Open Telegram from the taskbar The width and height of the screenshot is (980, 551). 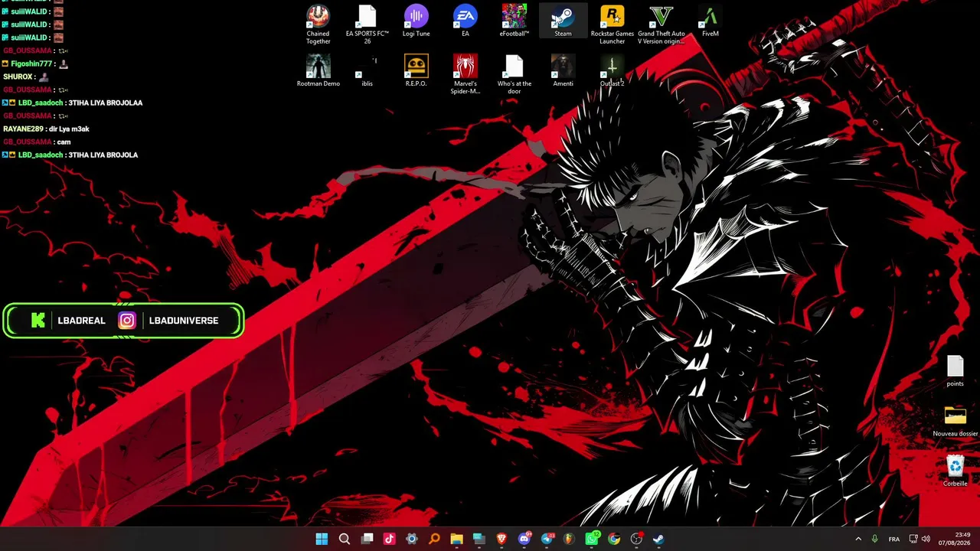coord(547,539)
